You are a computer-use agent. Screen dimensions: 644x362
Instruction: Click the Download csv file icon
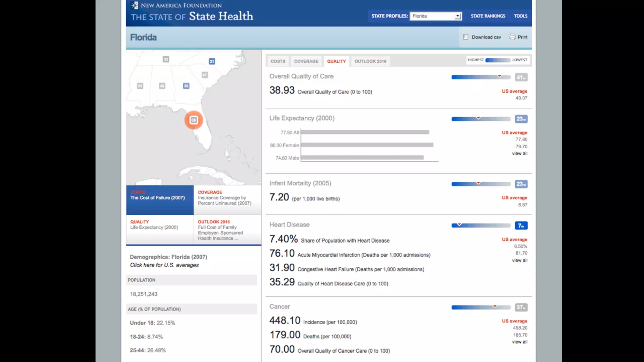tap(466, 37)
